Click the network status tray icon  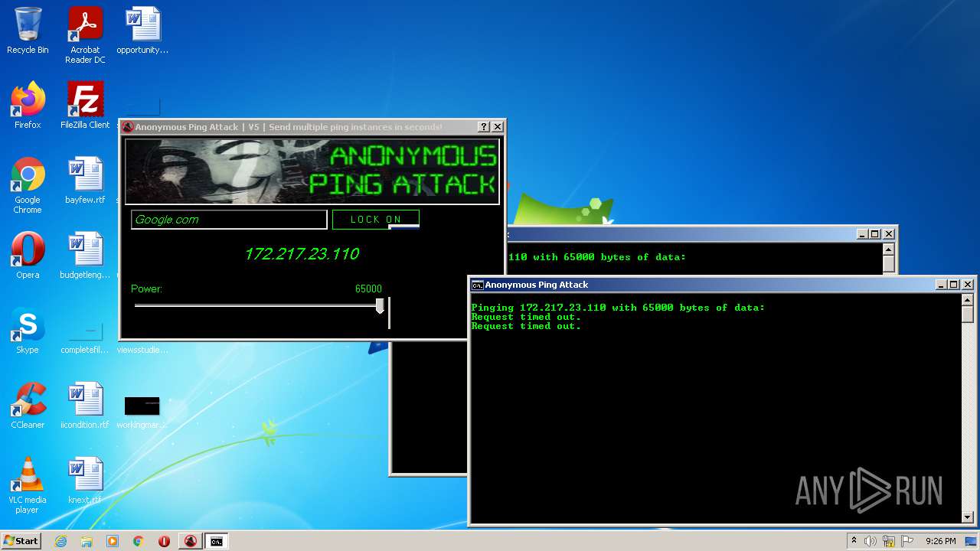(889, 541)
